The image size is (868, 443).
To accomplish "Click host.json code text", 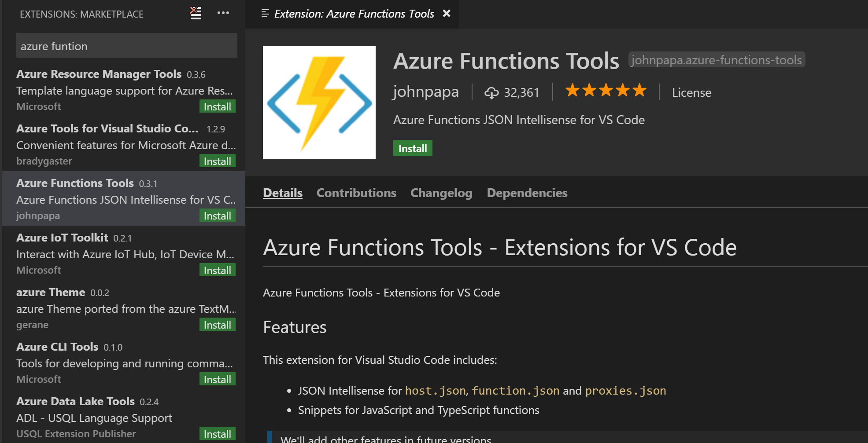I will pos(436,391).
